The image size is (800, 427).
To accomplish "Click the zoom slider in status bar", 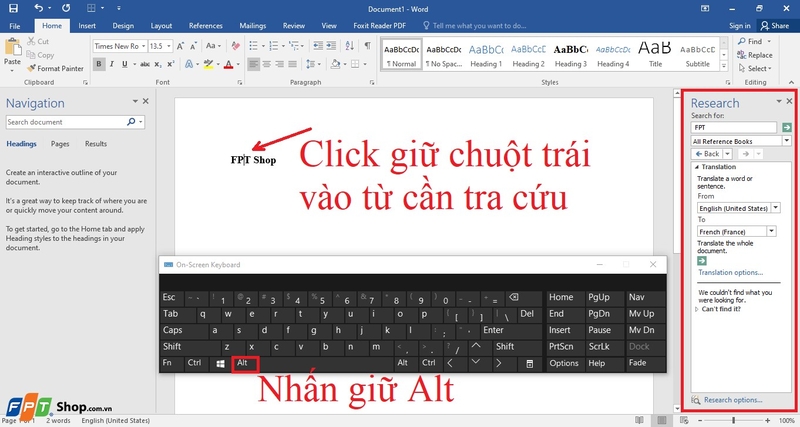I will 734,420.
